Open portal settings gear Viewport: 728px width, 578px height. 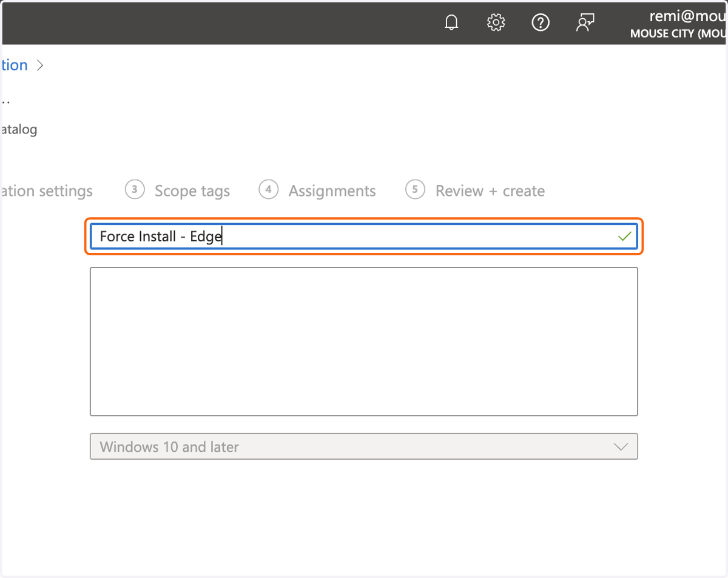point(496,23)
